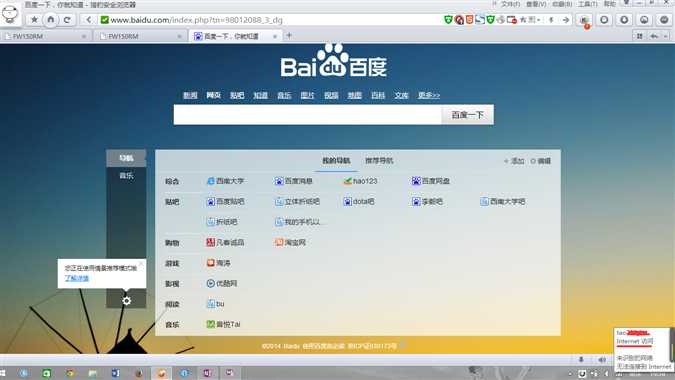Viewport: 675px width, 380px height.
Task: Open the hao123 shortcut
Action: (360, 181)
